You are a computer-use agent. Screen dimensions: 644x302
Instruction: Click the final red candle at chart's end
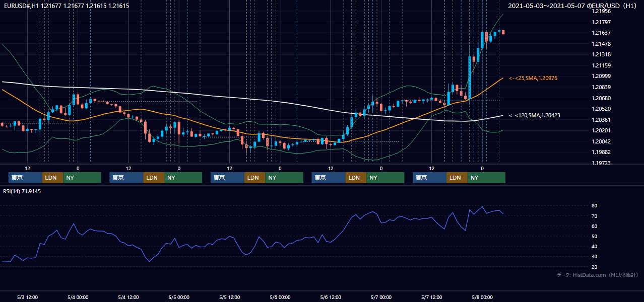point(503,32)
